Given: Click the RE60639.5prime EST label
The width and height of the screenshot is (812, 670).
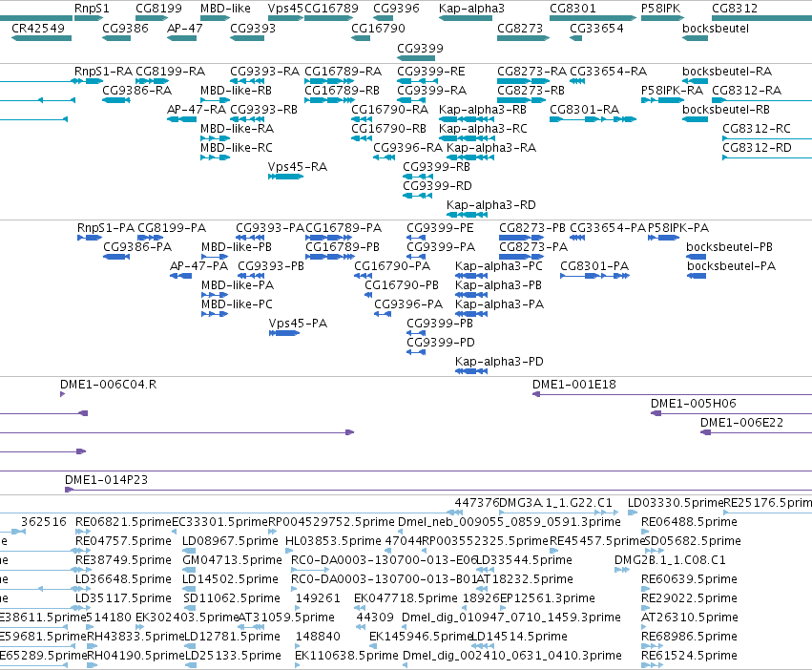Looking at the screenshot, I should [x=689, y=578].
